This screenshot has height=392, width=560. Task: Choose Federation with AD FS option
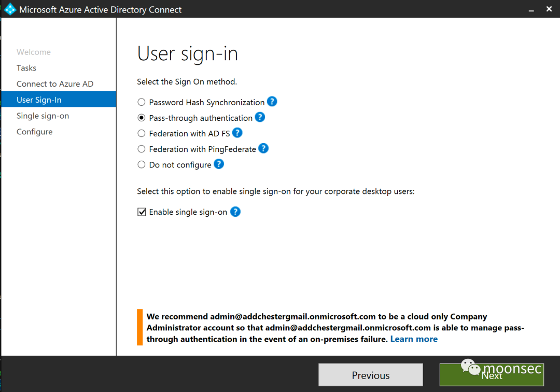click(x=142, y=134)
